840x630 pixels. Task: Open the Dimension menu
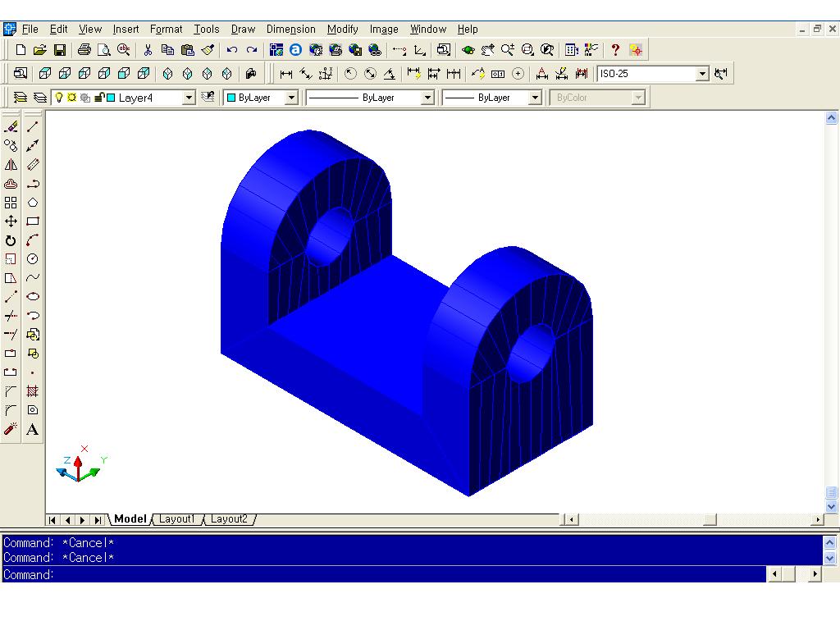click(x=291, y=29)
